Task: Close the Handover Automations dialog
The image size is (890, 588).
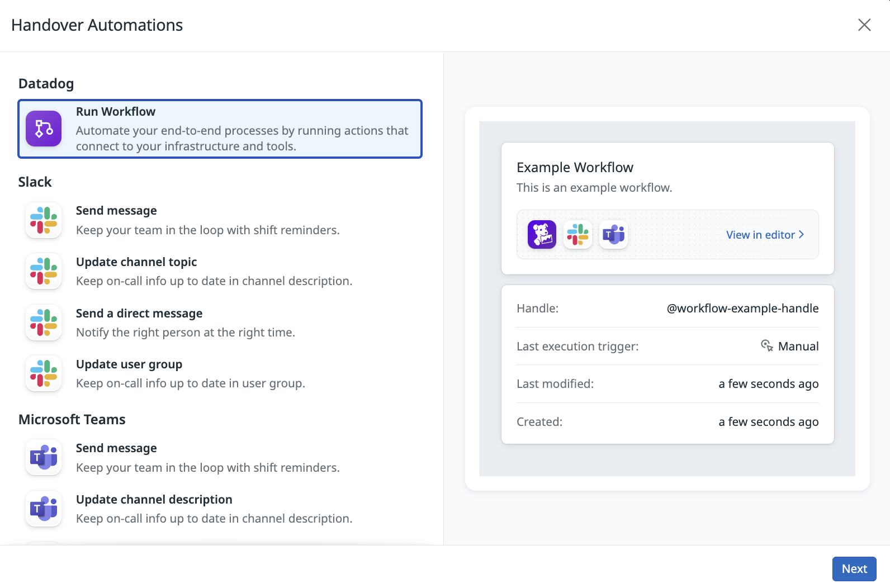Action: pyautogui.click(x=864, y=25)
